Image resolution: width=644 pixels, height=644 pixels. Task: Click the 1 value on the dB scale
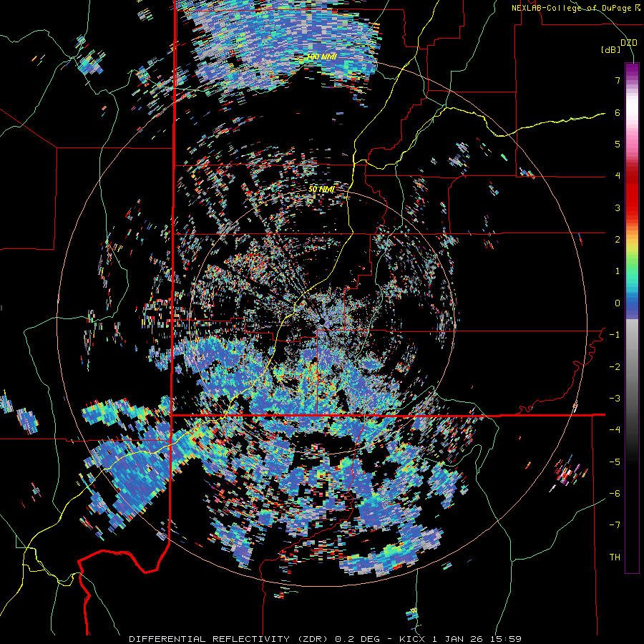click(x=618, y=271)
